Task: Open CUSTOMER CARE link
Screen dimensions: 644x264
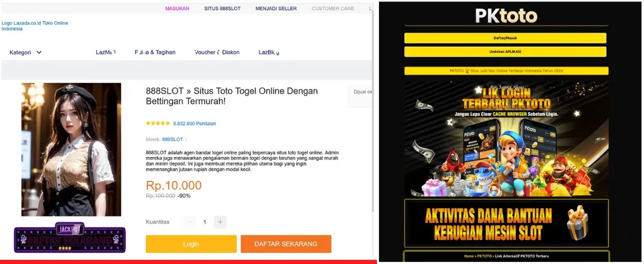Action: point(333,9)
